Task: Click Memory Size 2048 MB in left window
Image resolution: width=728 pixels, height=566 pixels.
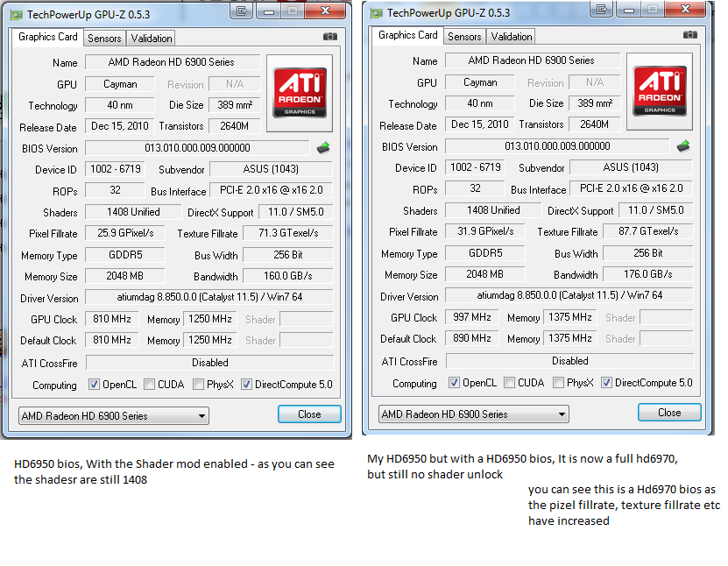Action: 125,276
